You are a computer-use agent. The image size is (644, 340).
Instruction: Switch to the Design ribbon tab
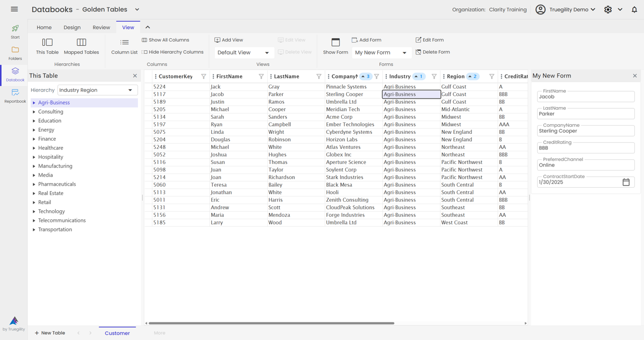pos(72,27)
